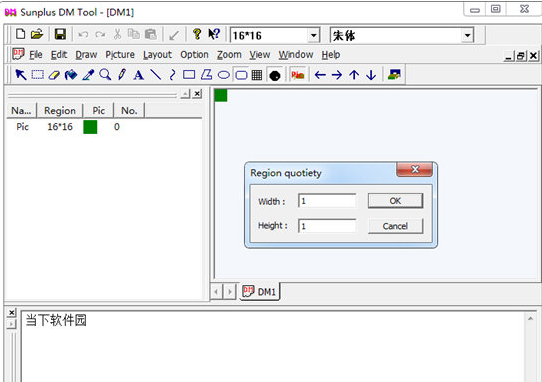This screenshot has width=542, height=382.
Task: Open the Help menu
Action: pyautogui.click(x=331, y=55)
